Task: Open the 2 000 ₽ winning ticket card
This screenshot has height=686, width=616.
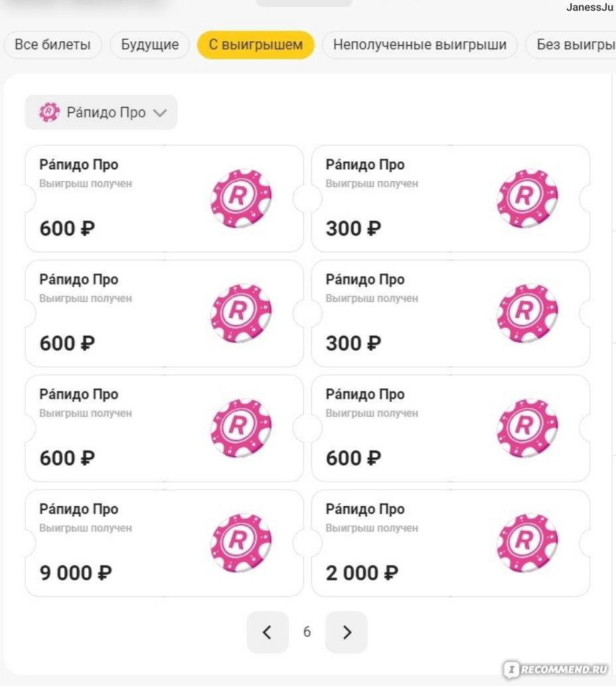Action: pos(451,543)
